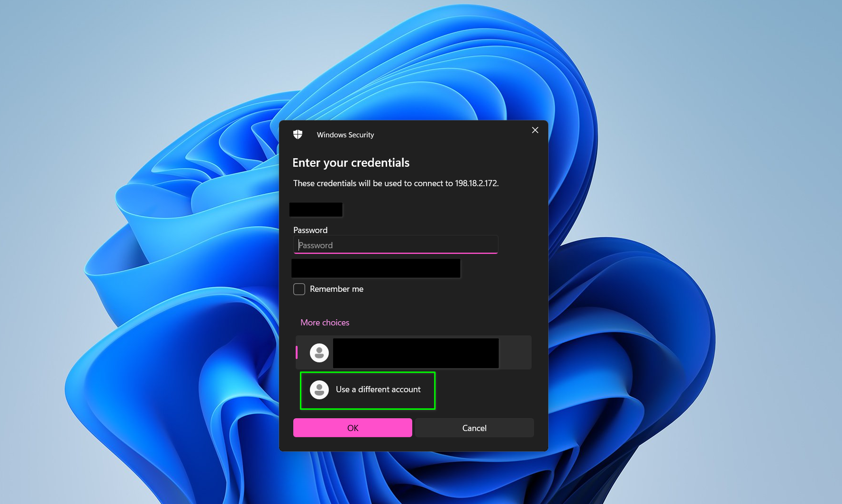Click the Password label above the field
The image size is (842, 504).
click(x=310, y=230)
